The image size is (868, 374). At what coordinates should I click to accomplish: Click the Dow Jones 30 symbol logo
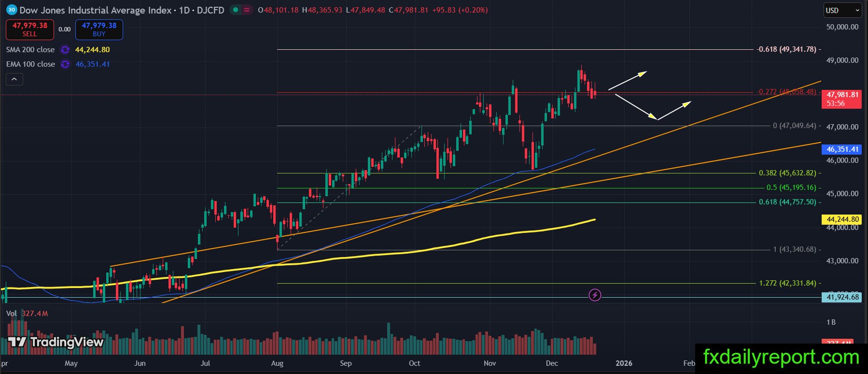tap(12, 10)
